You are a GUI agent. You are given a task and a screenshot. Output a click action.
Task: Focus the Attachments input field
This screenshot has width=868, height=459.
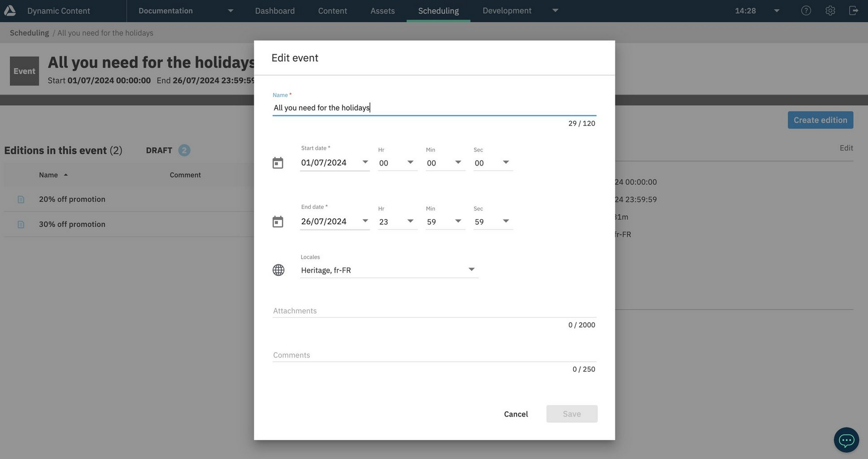tap(434, 310)
